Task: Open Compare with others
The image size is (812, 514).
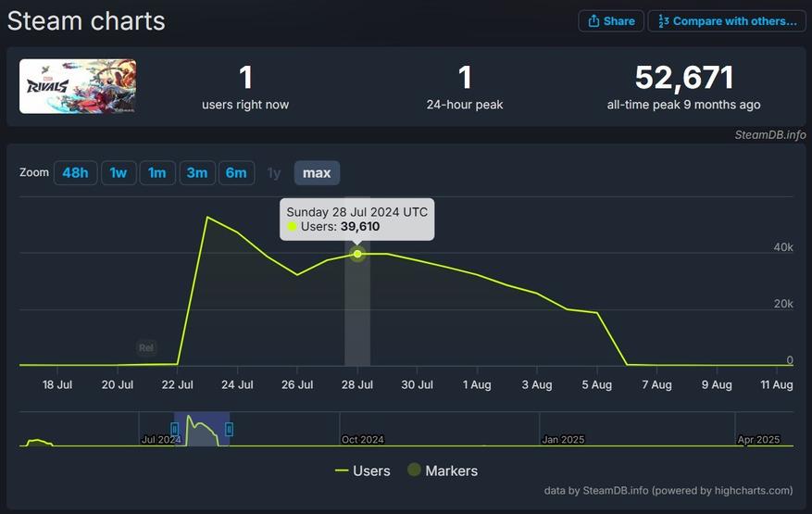Action: [x=727, y=21]
